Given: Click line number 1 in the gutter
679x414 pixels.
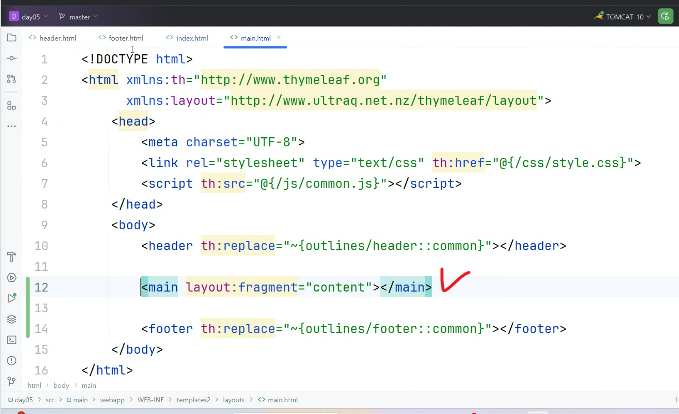Looking at the screenshot, I should [x=44, y=59].
